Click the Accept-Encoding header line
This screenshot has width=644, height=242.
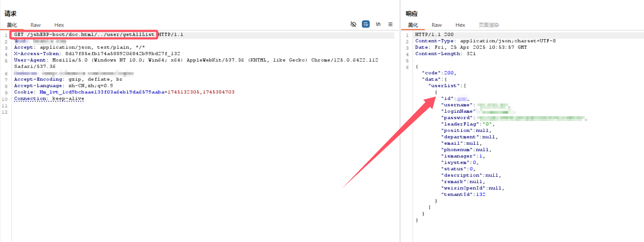(68, 79)
